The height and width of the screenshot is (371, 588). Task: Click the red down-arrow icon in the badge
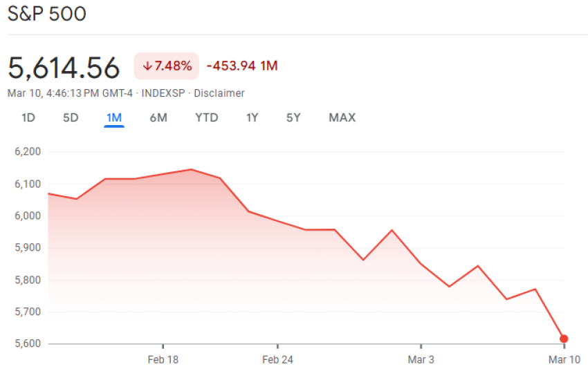click(147, 66)
